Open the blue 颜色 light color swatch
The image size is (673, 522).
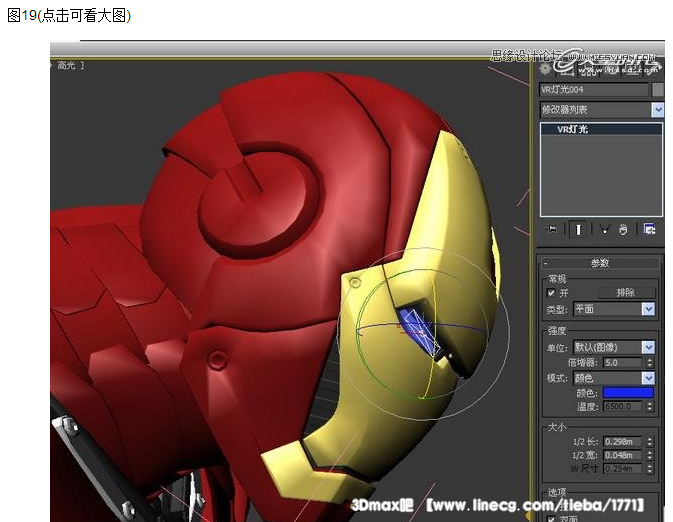pyautogui.click(x=628, y=392)
